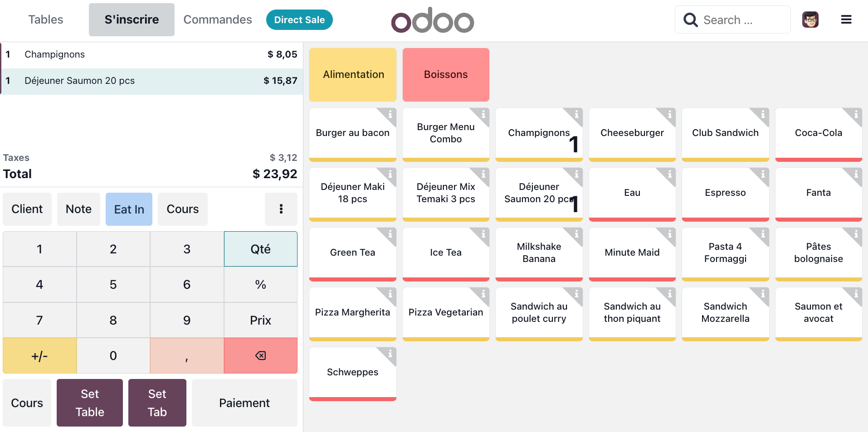
Task: Switch to the Tables tab
Action: point(45,20)
